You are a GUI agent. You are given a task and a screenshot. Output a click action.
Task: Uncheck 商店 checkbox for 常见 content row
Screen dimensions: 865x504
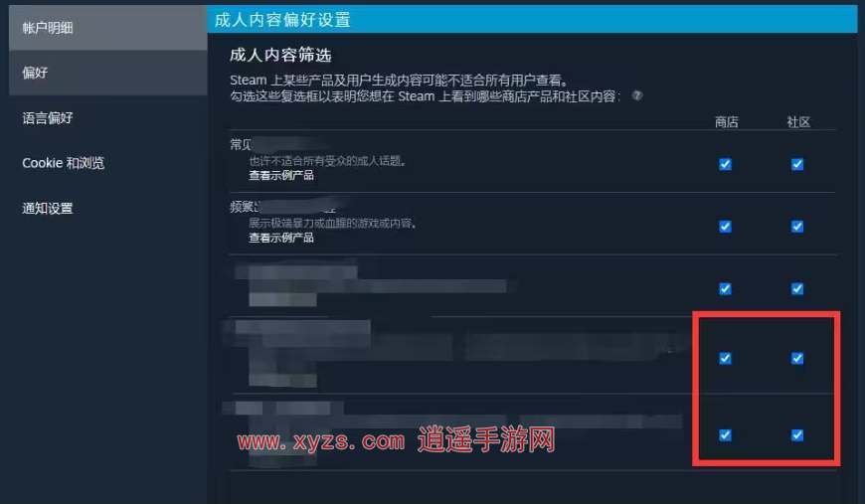pos(726,164)
